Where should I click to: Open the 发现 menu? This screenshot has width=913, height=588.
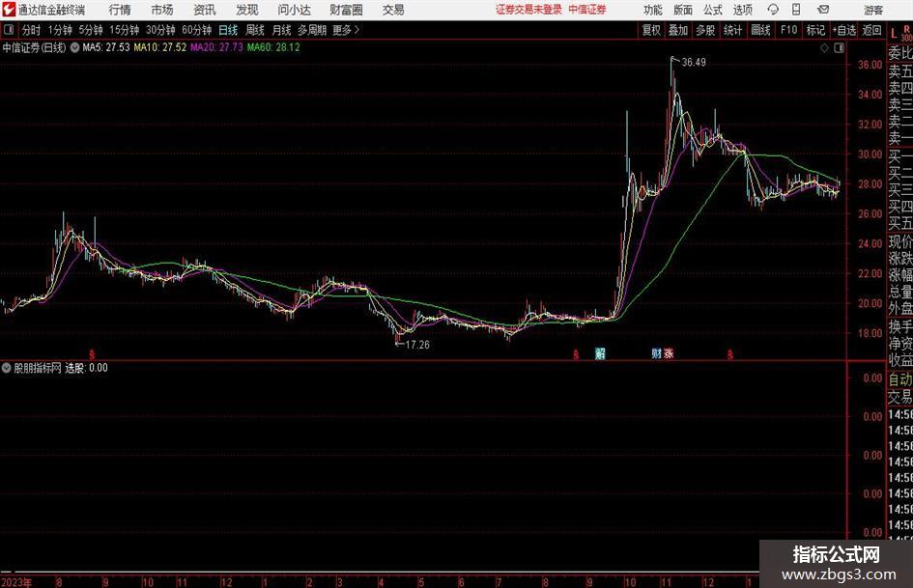[x=247, y=10]
